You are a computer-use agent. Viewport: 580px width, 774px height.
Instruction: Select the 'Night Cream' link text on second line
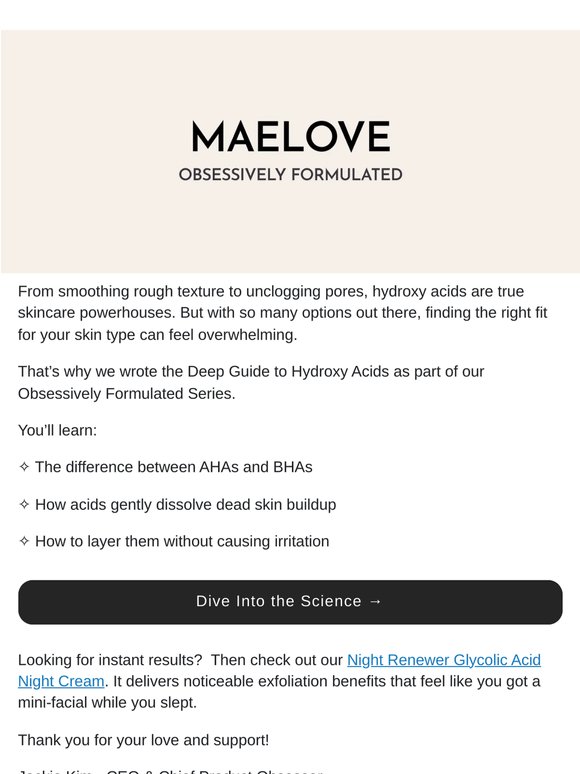click(x=61, y=681)
